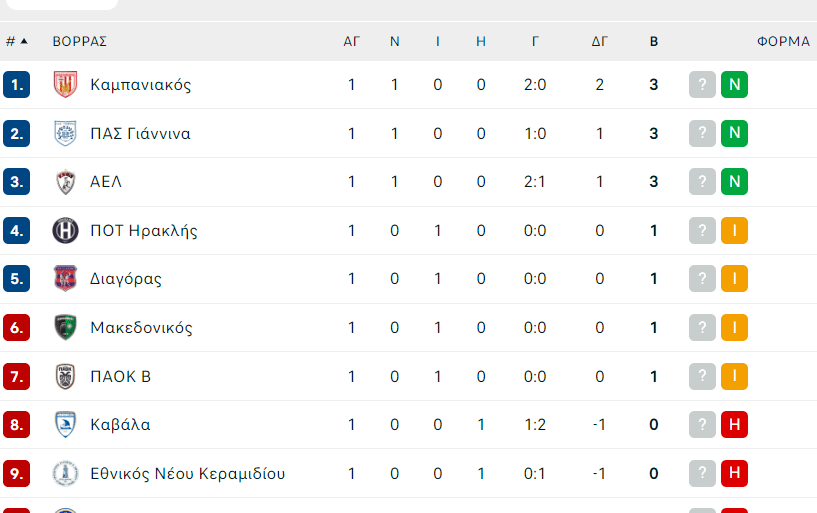Click the ΠΑΣ Γιάννινα team logo
Image resolution: width=817 pixels, height=513 pixels.
coord(65,133)
